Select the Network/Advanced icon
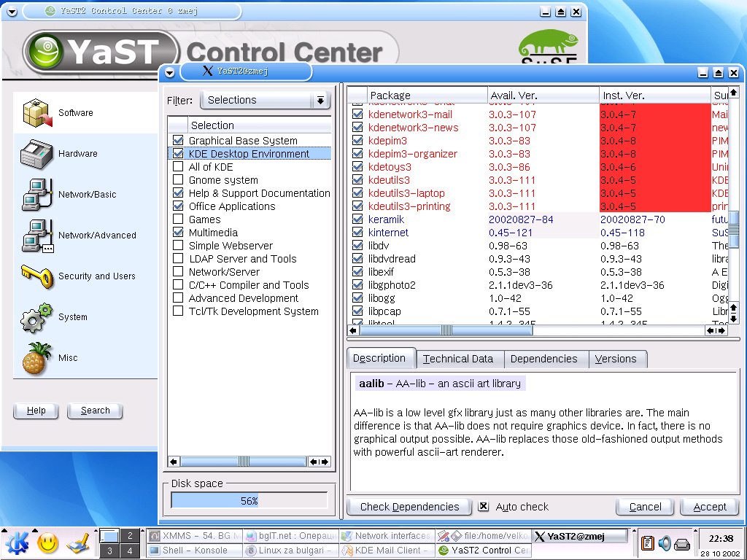Image resolution: width=747 pixels, height=560 pixels. pos(36,236)
